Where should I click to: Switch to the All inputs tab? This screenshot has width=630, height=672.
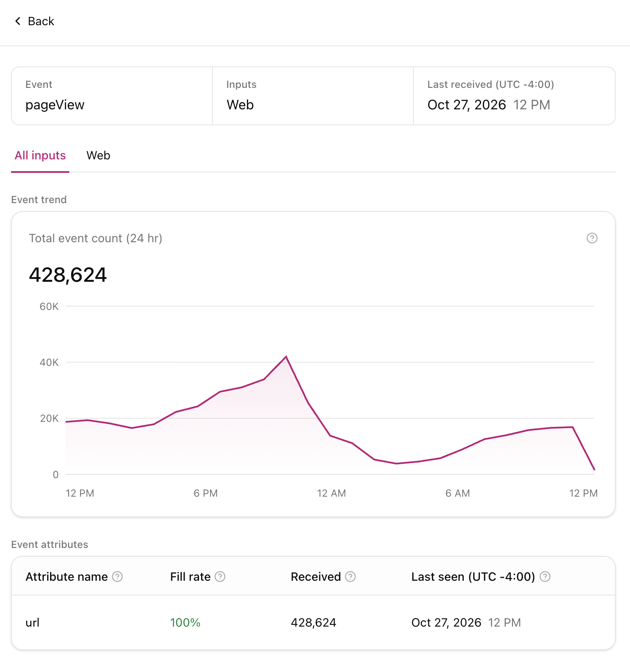tap(40, 156)
